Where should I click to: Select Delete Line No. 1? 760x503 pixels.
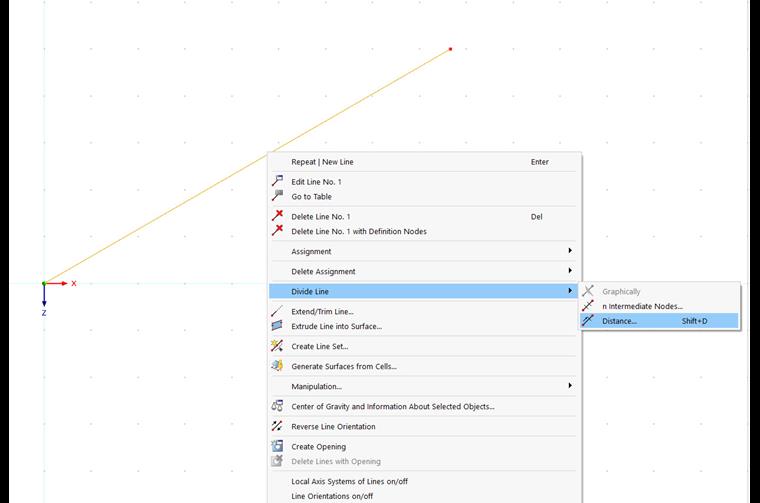tap(425, 217)
